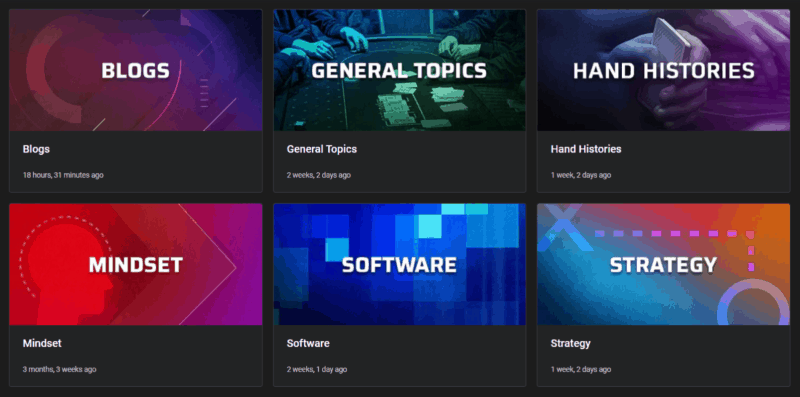Click the '18 hours, 31 minutes ago' timestamp
Screen dimensions: 800x397
pyautogui.click(x=63, y=175)
